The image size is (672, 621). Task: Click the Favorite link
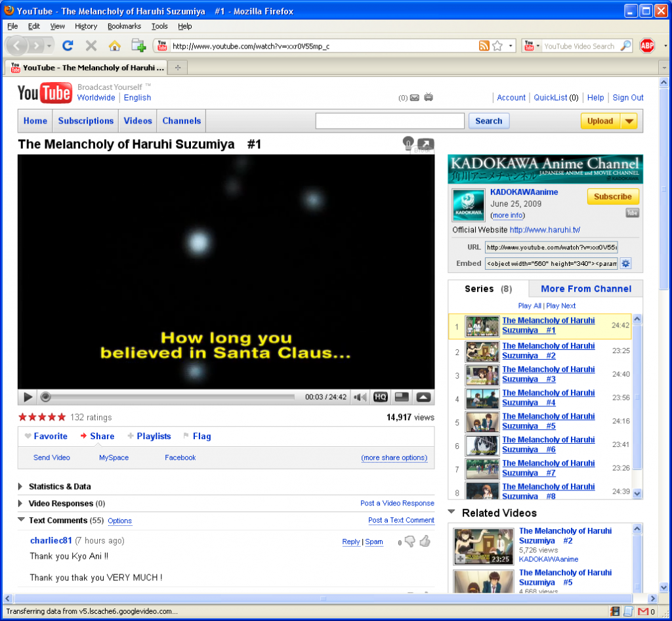51,437
